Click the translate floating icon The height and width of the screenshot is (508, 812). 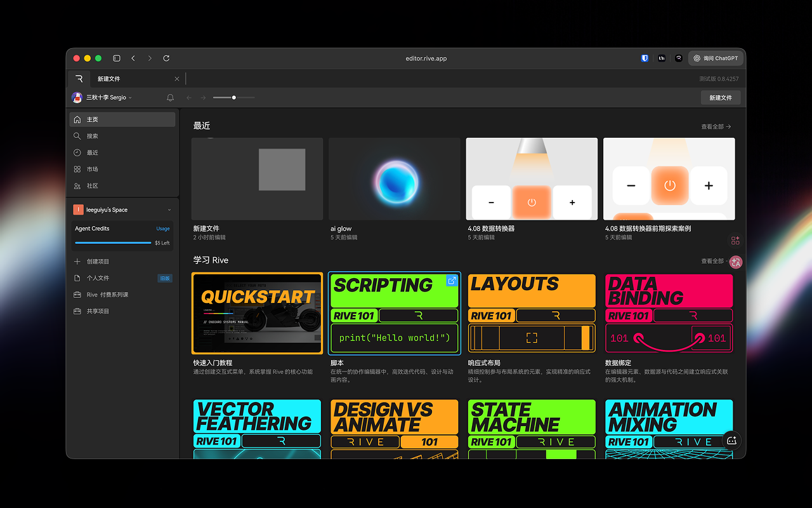[736, 262]
